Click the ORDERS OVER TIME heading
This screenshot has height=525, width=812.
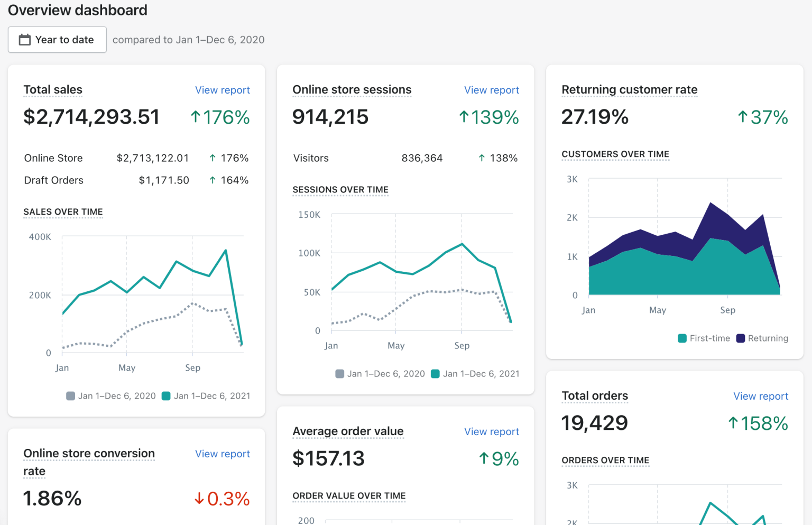point(605,460)
